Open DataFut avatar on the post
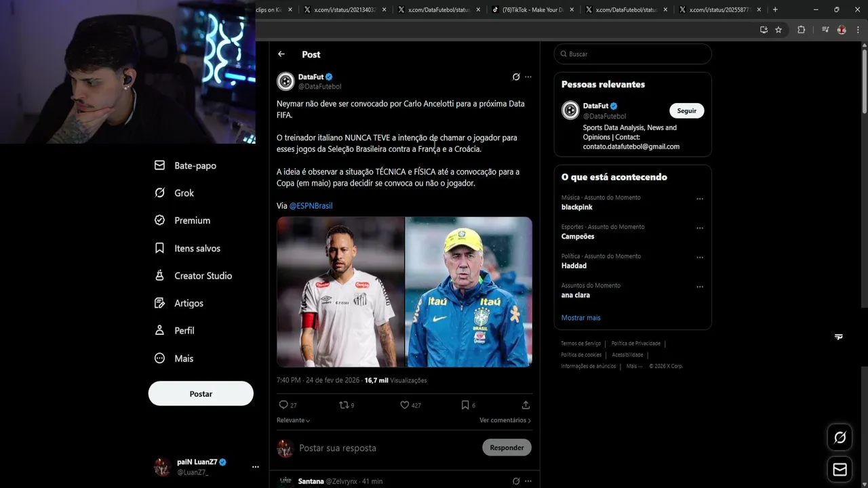 click(x=285, y=81)
